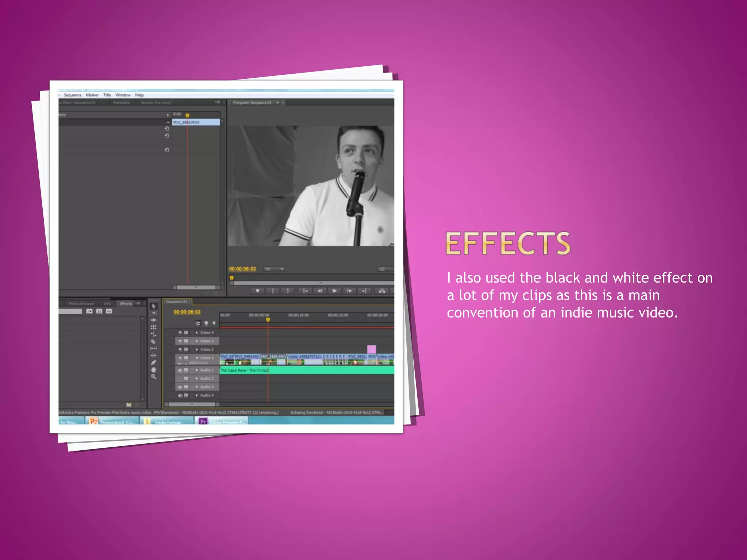The height and width of the screenshot is (560, 747).
Task: Select the Razor tool
Action: coord(154,342)
